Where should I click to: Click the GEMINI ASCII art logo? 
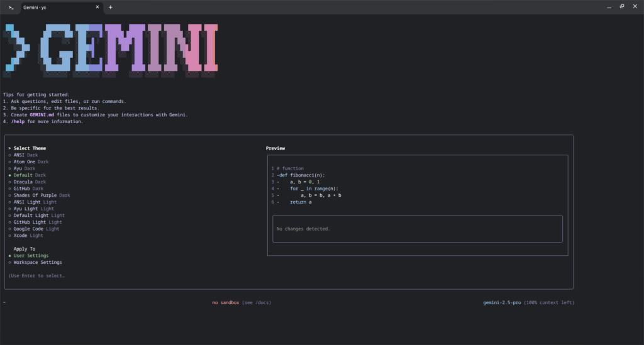(111, 50)
